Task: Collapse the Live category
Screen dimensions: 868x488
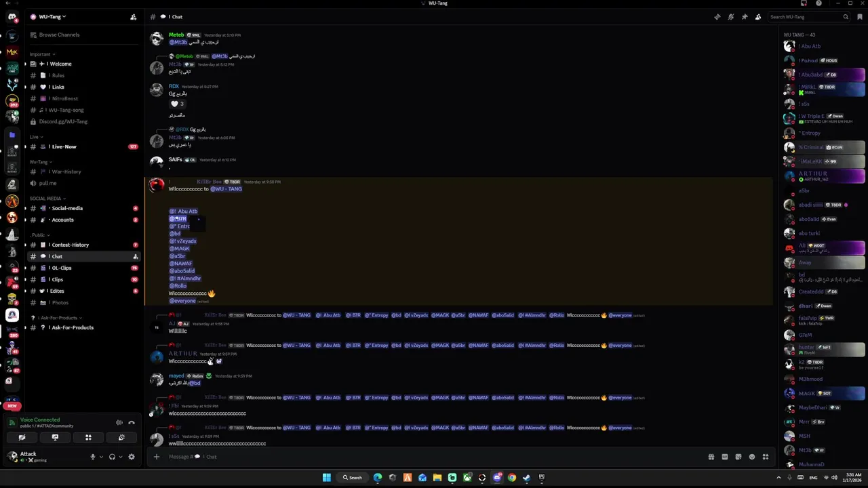Action: [36, 137]
